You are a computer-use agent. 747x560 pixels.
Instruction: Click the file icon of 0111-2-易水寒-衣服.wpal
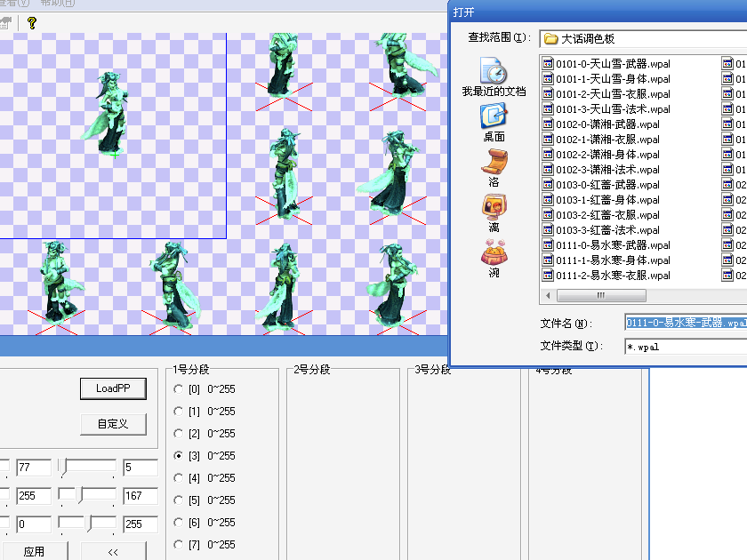[x=548, y=276]
